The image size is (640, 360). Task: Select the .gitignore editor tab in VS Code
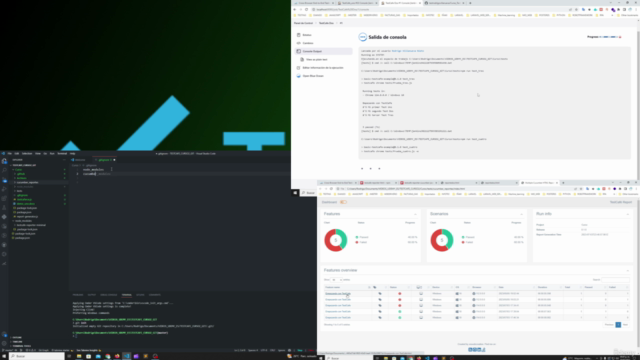pos(104,160)
